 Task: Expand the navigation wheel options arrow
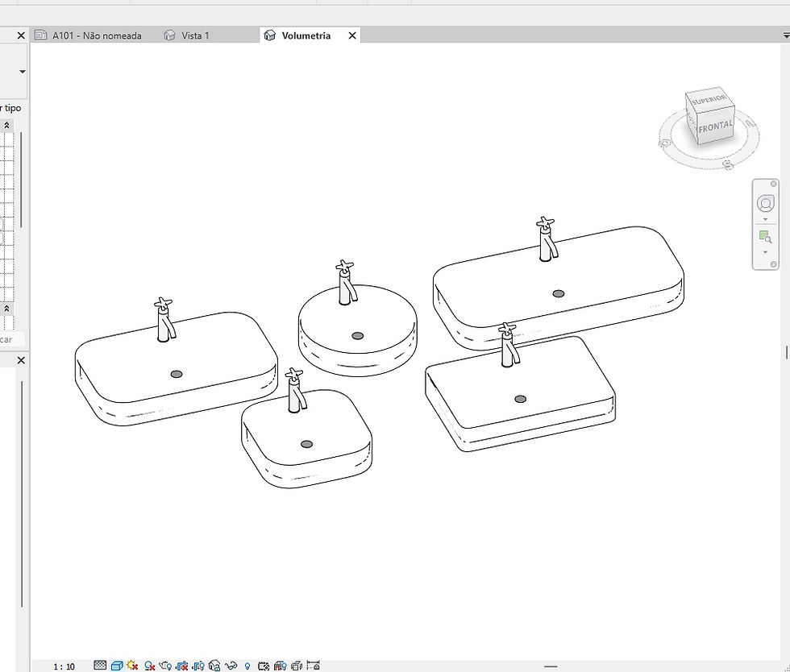(765, 220)
